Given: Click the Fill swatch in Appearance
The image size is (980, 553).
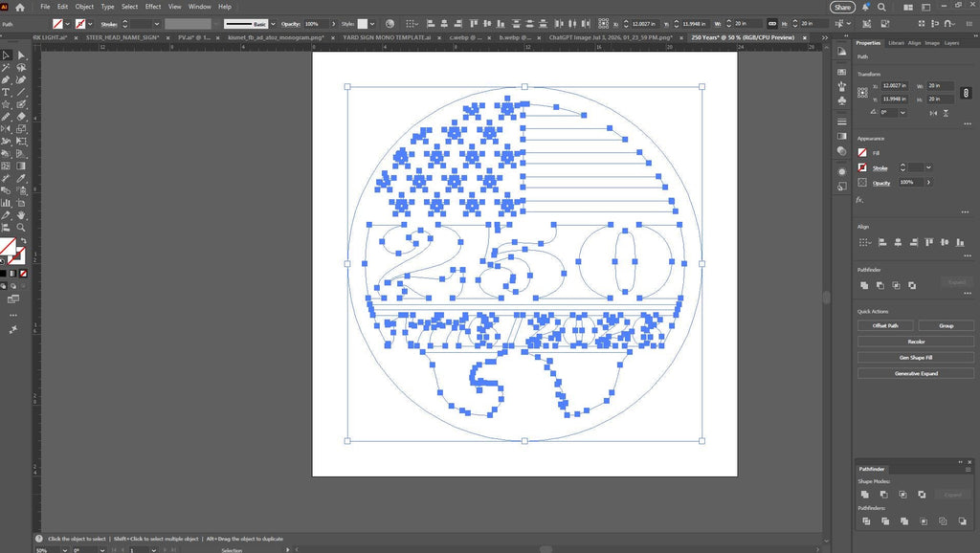Looking at the screenshot, I should [862, 152].
